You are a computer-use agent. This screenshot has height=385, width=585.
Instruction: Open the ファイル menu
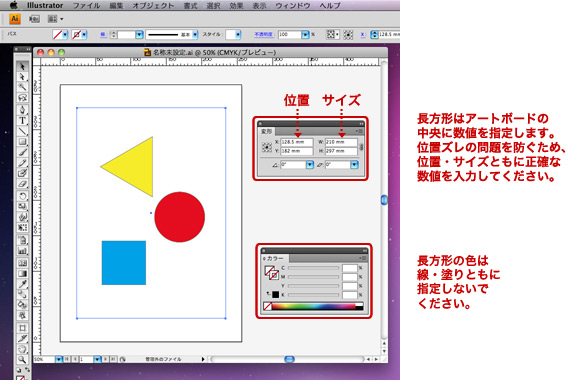(x=86, y=5)
